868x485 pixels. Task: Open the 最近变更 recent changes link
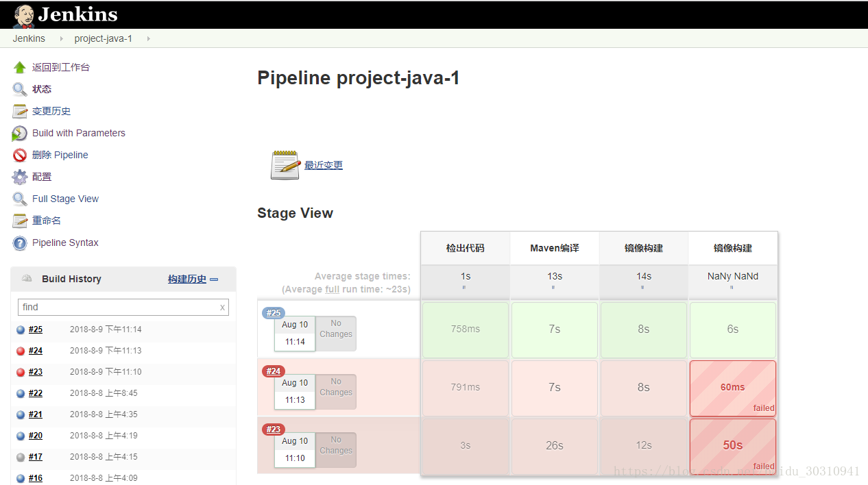[x=324, y=165]
